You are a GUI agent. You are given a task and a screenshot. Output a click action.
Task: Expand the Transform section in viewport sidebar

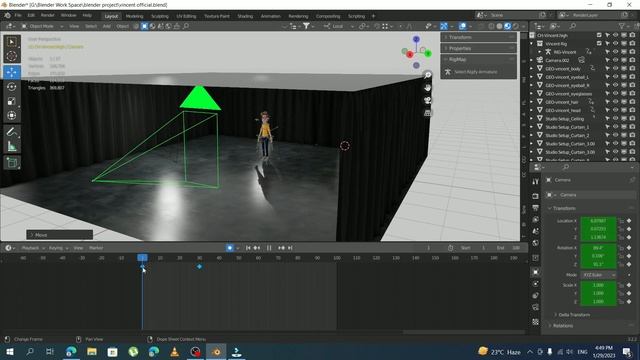click(x=478, y=37)
